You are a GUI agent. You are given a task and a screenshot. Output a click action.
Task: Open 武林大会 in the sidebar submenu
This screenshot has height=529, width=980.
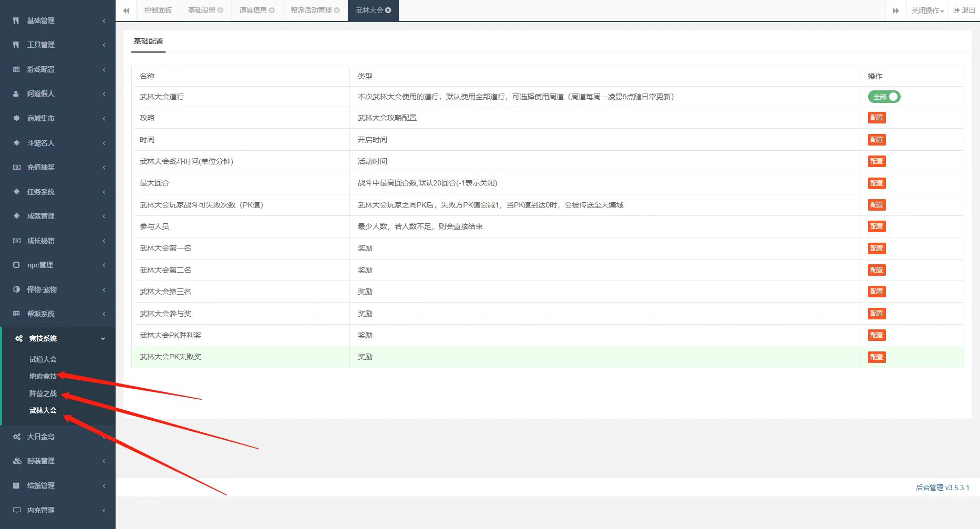pos(43,410)
